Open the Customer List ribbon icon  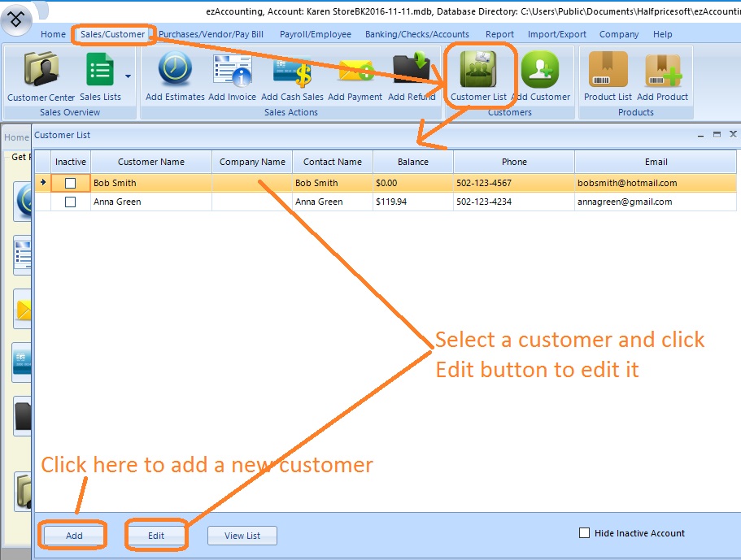click(x=478, y=71)
